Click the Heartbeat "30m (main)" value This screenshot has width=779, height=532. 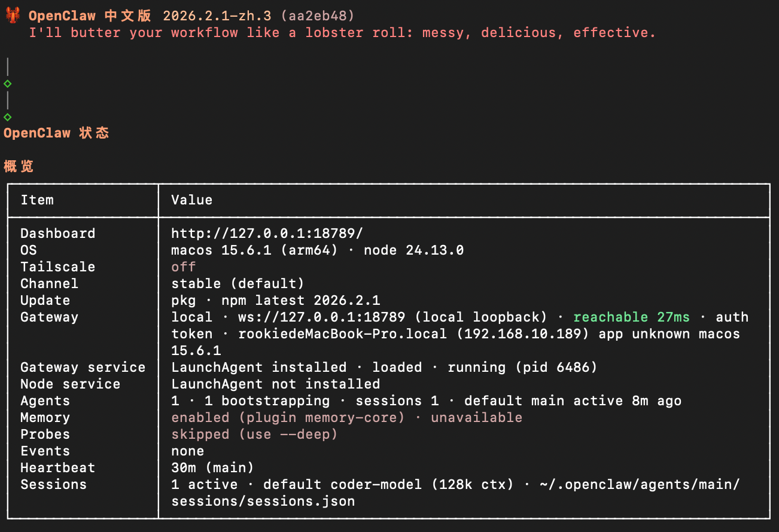pos(212,468)
